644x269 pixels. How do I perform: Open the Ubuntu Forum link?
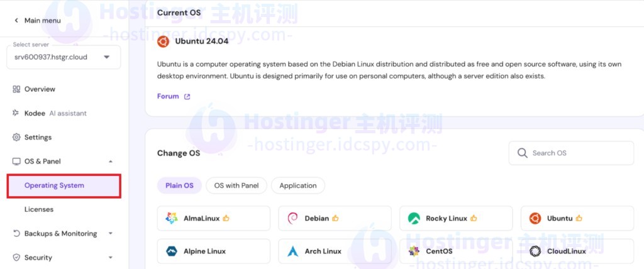[168, 96]
